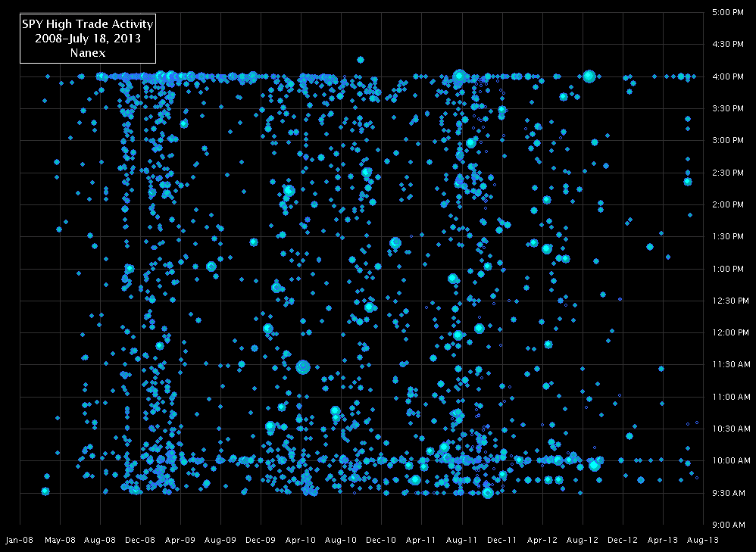
Task: Select the 12:00 PM time axis label
Action: click(x=730, y=332)
